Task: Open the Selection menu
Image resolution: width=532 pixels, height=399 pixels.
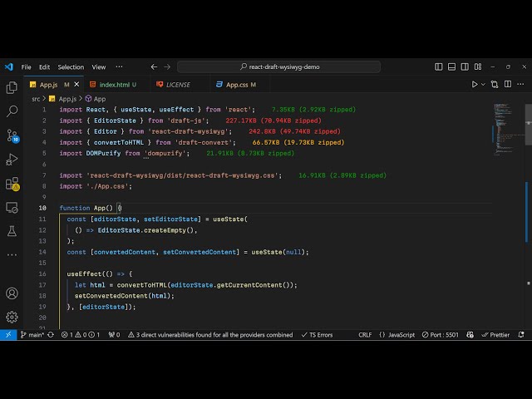Action: 71,66
